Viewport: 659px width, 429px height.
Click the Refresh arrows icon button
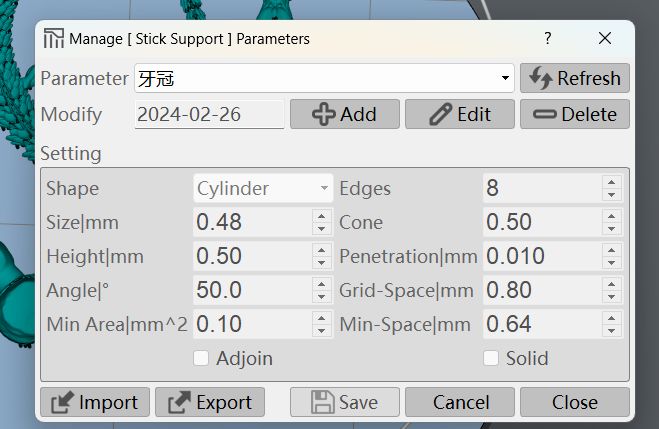[575, 78]
